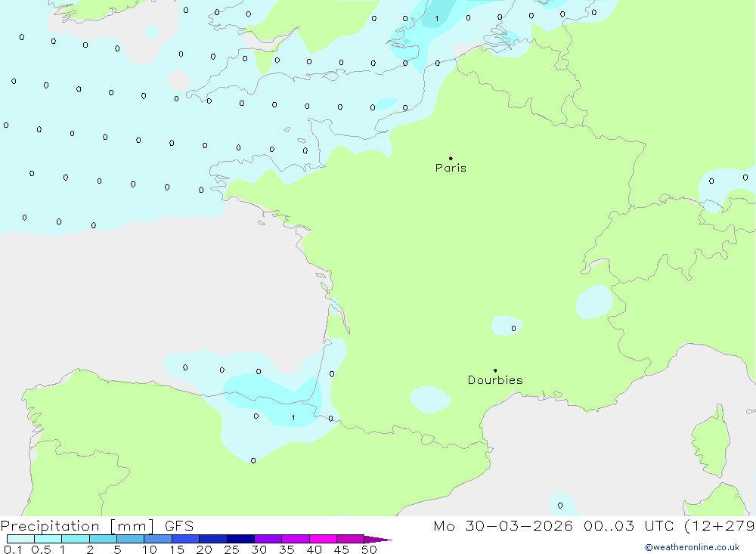Click the '1' value near the Spanish coast

tap(293, 417)
